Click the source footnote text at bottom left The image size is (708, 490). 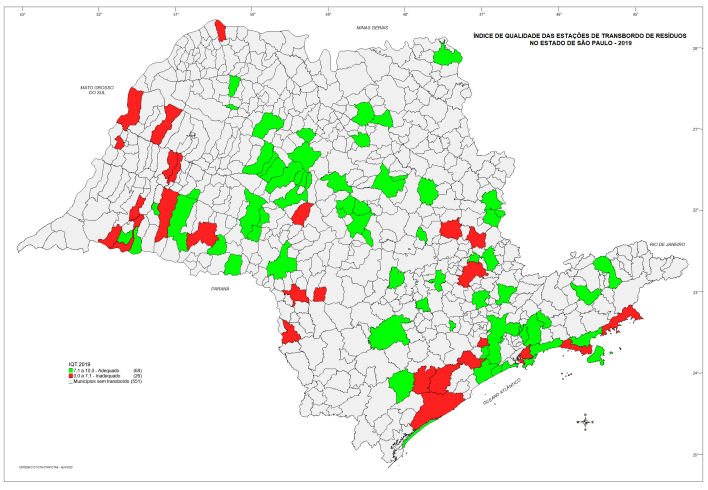[x=40, y=466]
